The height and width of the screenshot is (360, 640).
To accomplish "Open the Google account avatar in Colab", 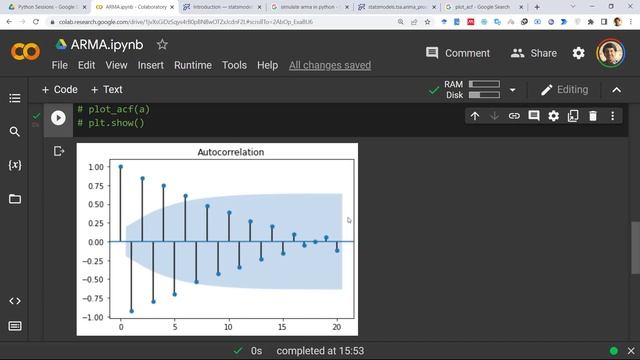I will (610, 53).
